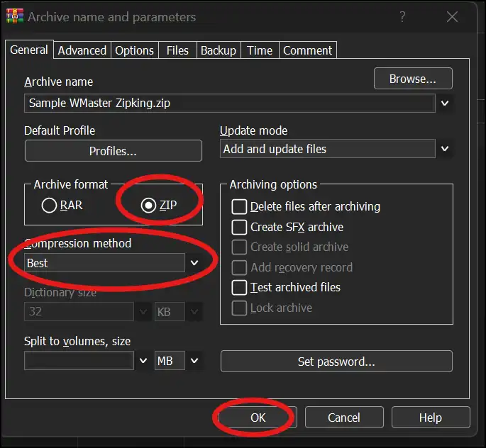Open the Update mode combo box
Viewport: 486px width, 448px height.
[328, 149]
